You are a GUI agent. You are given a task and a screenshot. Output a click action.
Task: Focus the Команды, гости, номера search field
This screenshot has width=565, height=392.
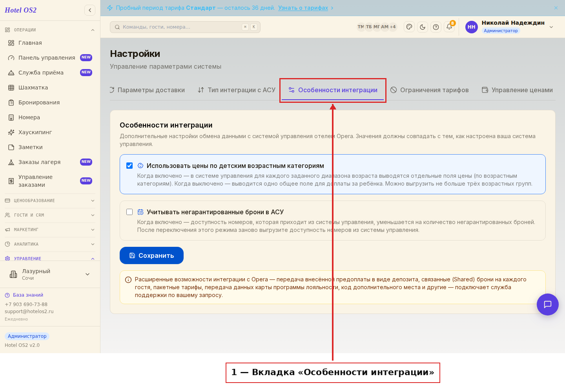185,27
